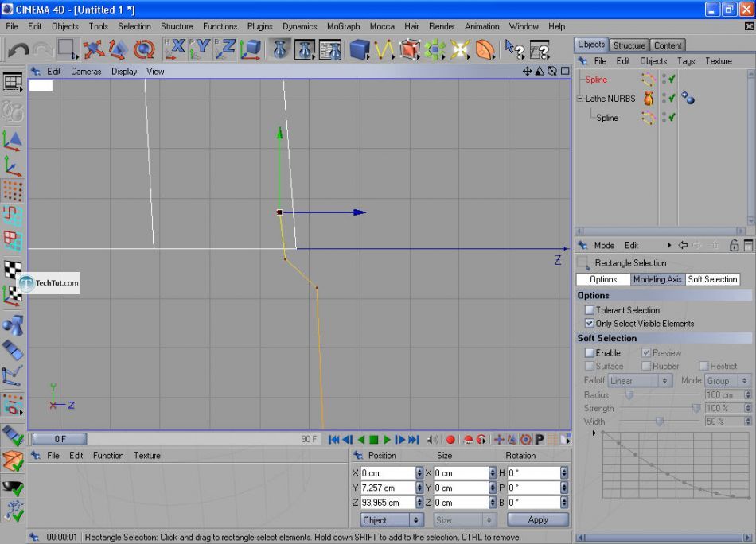
Task: Toggle visibility check of top Spline
Action: [x=672, y=79]
